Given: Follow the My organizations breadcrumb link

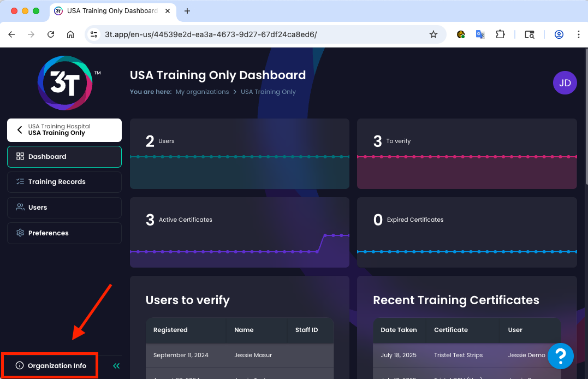Looking at the screenshot, I should point(202,92).
